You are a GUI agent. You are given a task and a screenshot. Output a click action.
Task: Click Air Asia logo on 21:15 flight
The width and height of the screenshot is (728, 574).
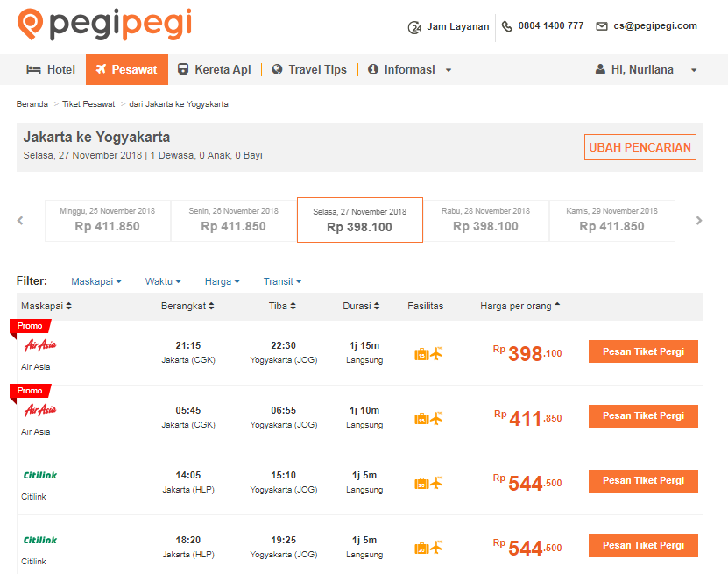(40, 345)
